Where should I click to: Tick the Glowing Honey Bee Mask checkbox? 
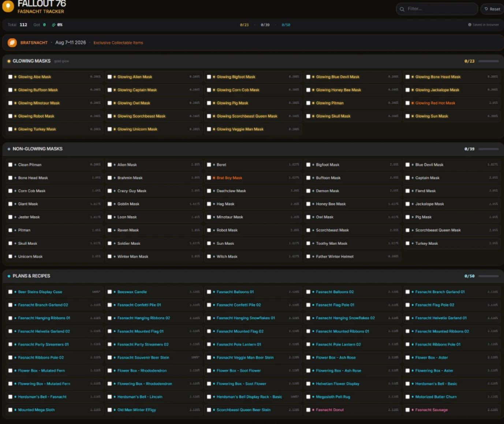coord(308,90)
